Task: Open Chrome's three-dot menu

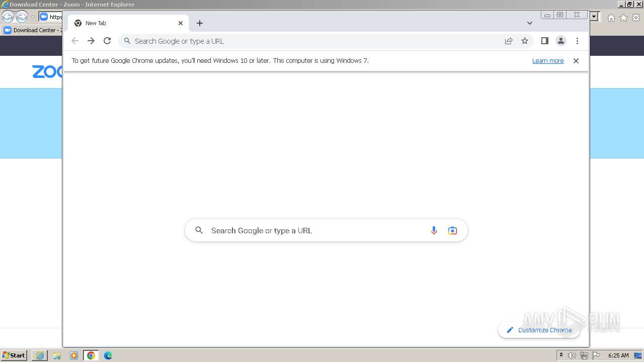Action: [x=577, y=41]
